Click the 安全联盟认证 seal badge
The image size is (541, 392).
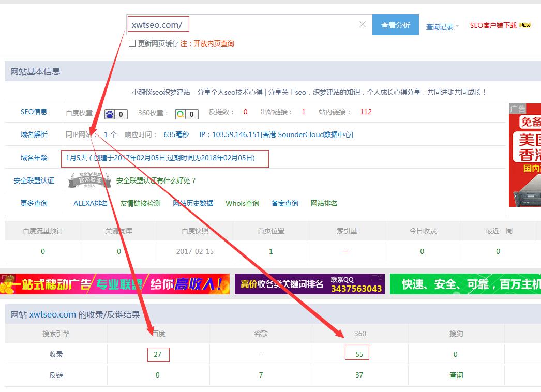(88, 181)
